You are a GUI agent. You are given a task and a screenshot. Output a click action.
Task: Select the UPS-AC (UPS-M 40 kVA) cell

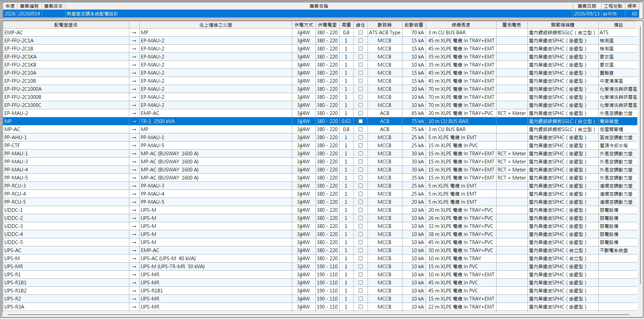(216, 258)
